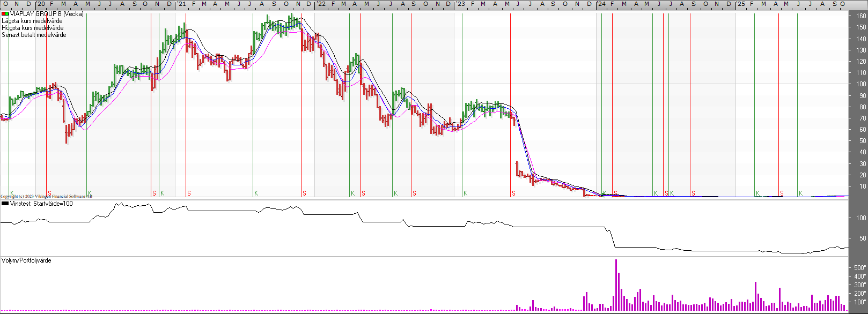Select the leftmost K buy marker on chart
Screen dimensions: 868x314
click(12, 193)
